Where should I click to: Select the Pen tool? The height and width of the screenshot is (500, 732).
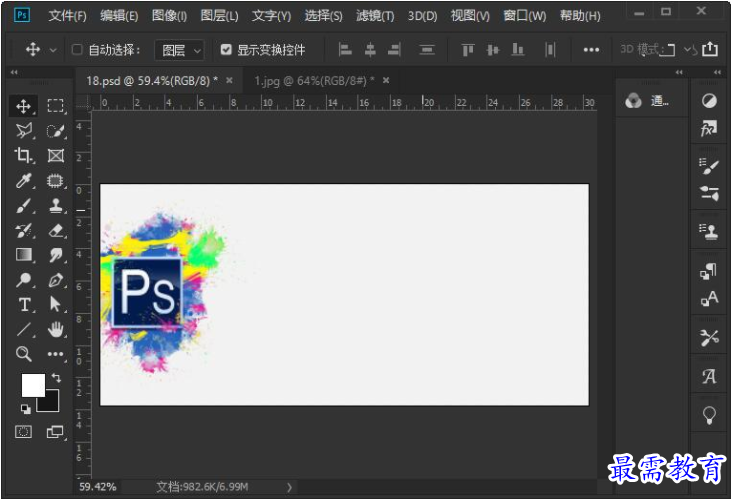point(56,280)
